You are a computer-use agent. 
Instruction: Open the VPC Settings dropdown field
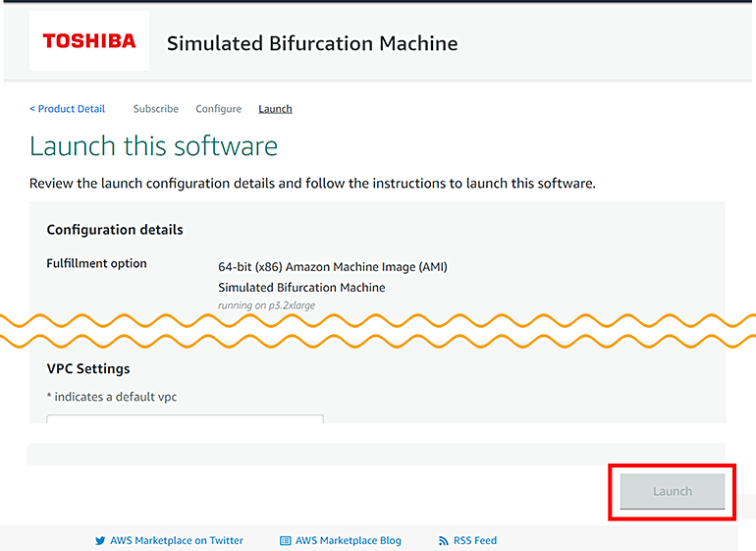(186, 418)
